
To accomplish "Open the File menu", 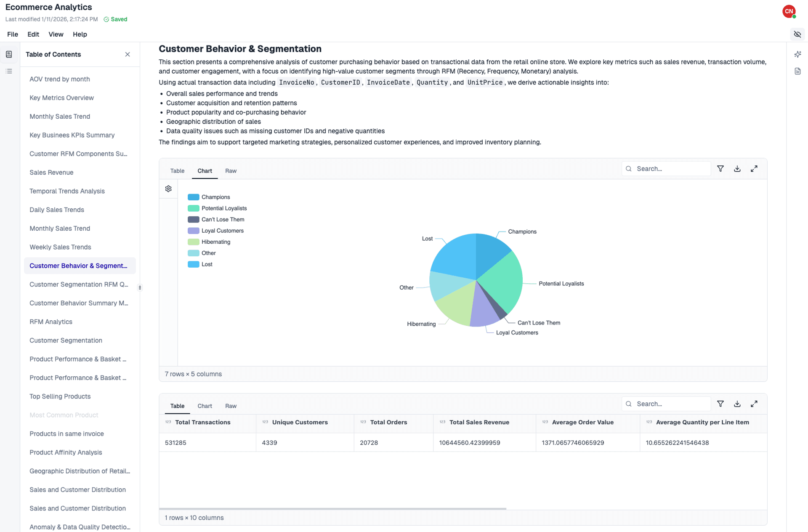I will [13, 34].
